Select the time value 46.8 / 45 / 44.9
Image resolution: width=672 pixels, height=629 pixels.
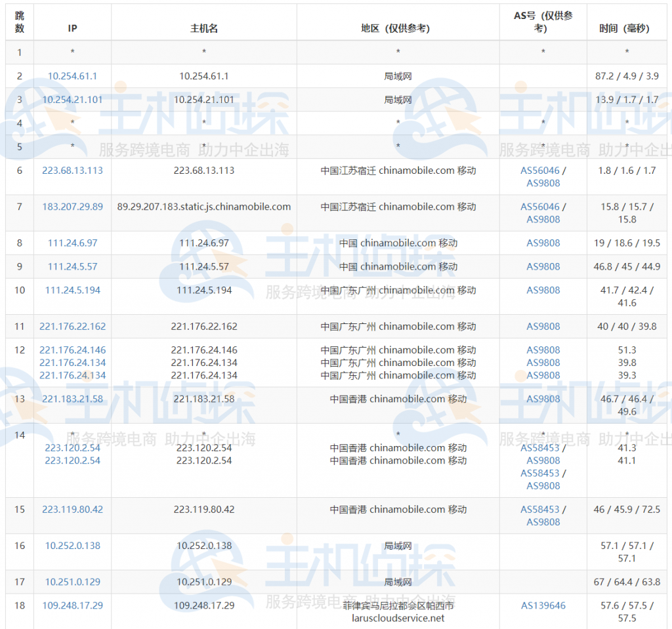[627, 267]
